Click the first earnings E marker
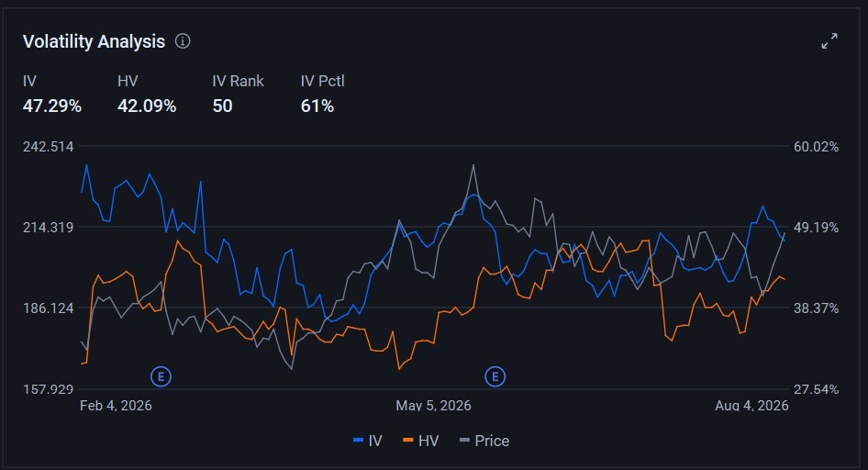 161,377
